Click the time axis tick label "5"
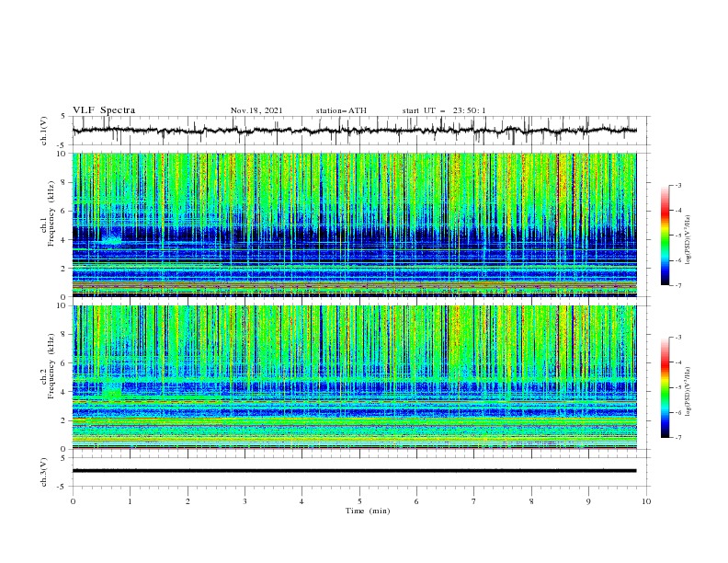728x563 pixels. coord(359,501)
